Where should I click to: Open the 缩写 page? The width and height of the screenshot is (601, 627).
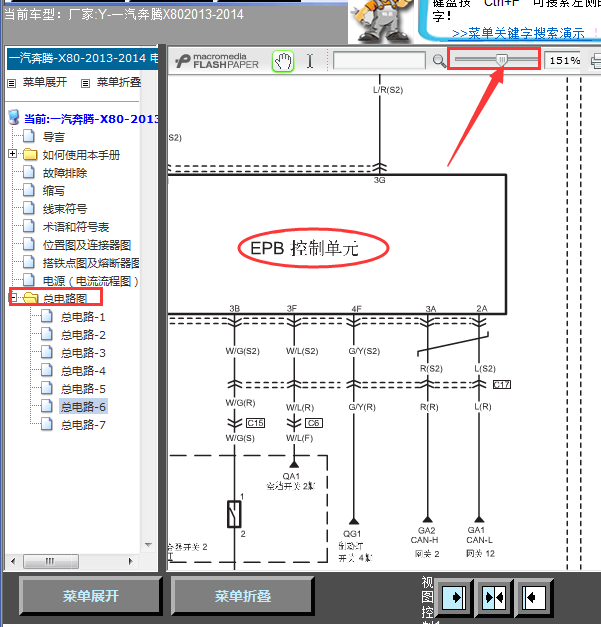click(54, 191)
